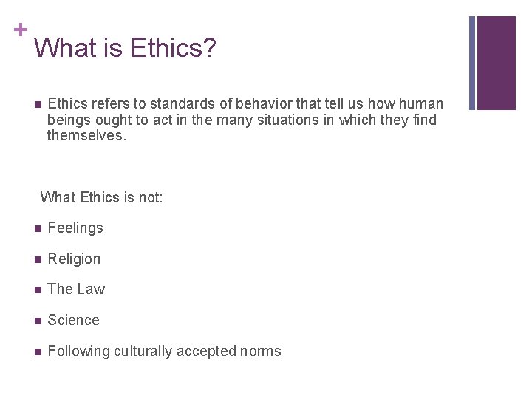Select the 'What is Ethics?' slide title
Viewport: 532px width, 399px height.
pyautogui.click(x=125, y=49)
